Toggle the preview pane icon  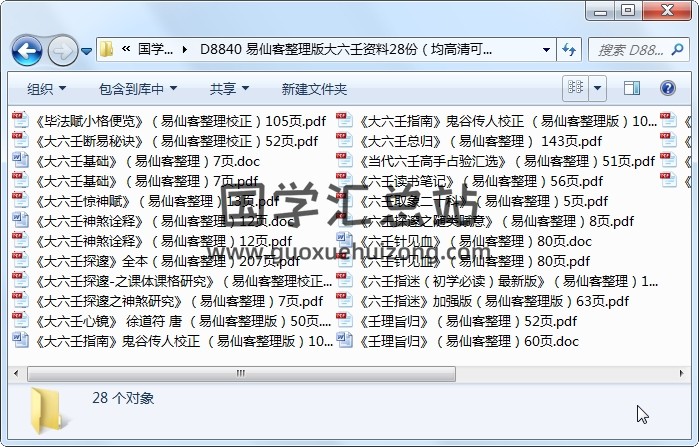(x=632, y=88)
